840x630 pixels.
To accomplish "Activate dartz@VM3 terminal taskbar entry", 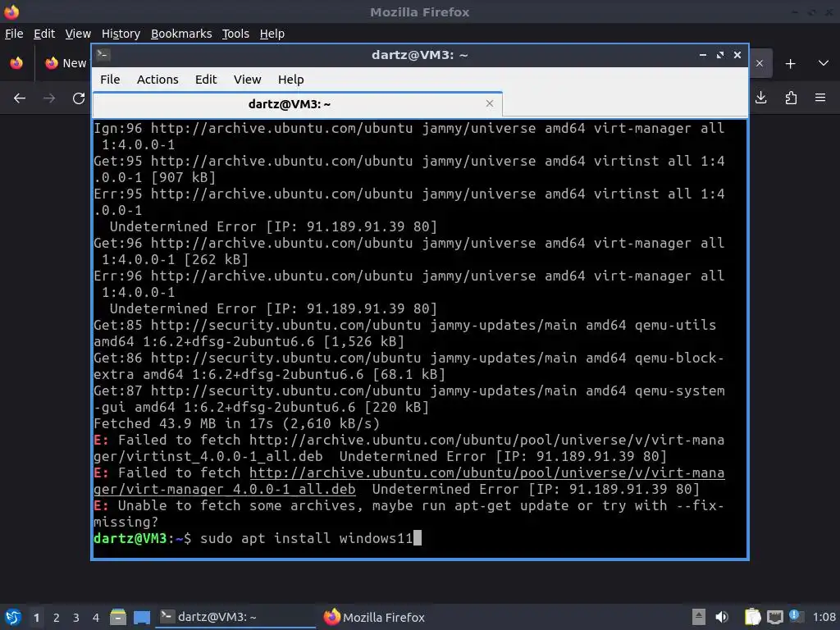I will [x=235, y=617].
